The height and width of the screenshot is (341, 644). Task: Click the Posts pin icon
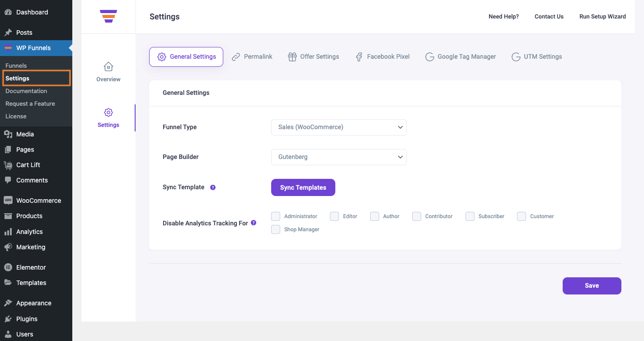coord(8,33)
